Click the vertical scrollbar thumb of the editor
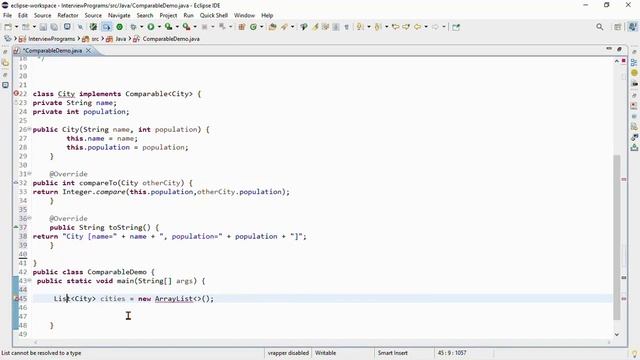The height and width of the screenshot is (360, 640). [617, 238]
